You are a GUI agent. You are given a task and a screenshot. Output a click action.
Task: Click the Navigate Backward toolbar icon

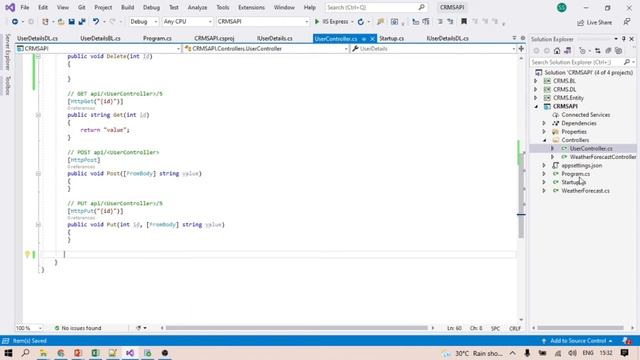[15, 22]
